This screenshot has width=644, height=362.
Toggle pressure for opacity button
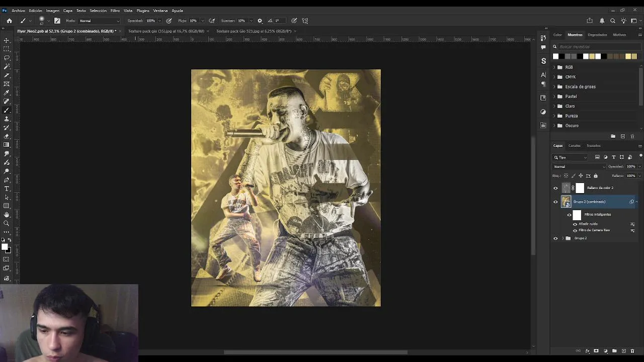(x=169, y=21)
